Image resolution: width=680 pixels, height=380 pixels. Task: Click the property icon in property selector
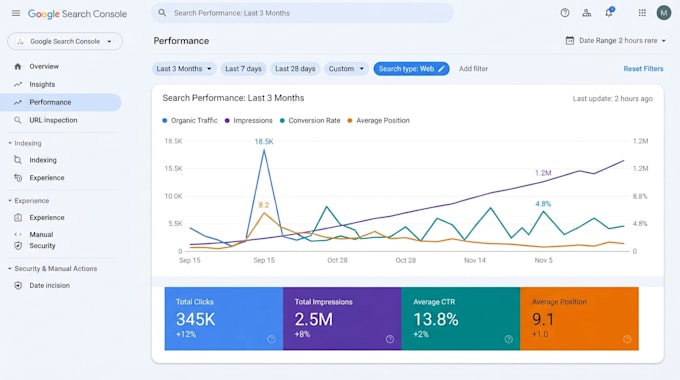[20, 42]
